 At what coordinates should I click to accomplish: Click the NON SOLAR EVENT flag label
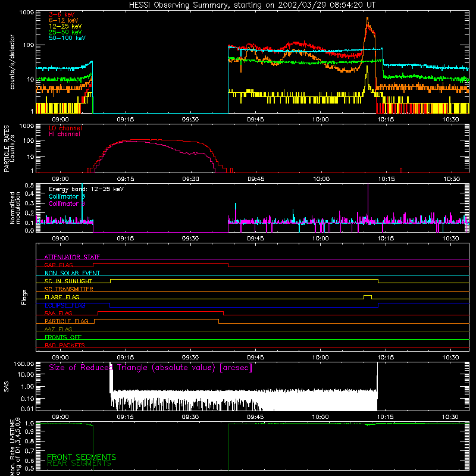72,273
